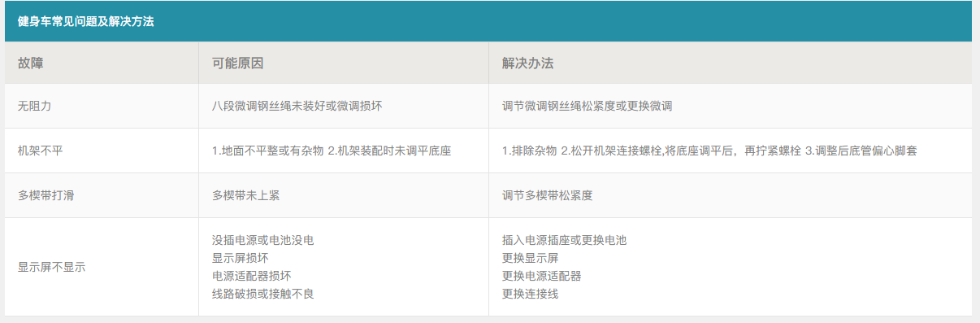
Task: Click the 多楔带未上紧 cause cell
Action: [x=344, y=195]
